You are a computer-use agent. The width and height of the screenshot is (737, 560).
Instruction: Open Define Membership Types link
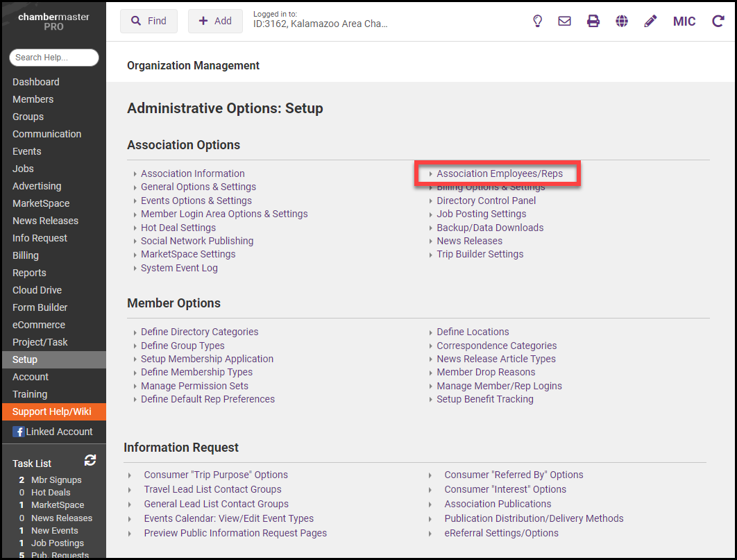click(196, 372)
